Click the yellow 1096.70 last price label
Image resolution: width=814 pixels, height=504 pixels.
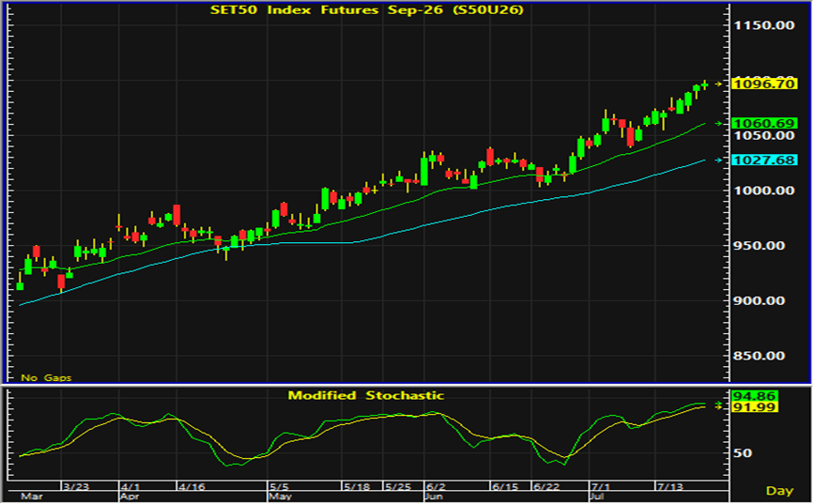pos(763,84)
